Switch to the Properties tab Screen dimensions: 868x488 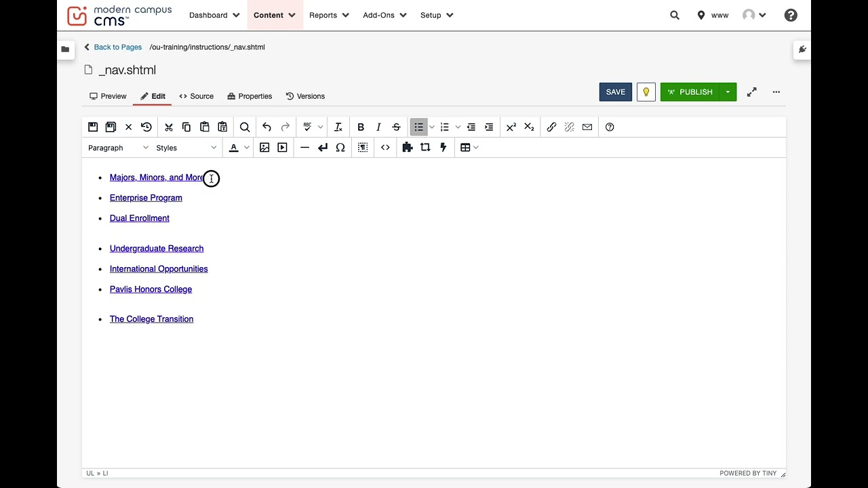tap(250, 96)
